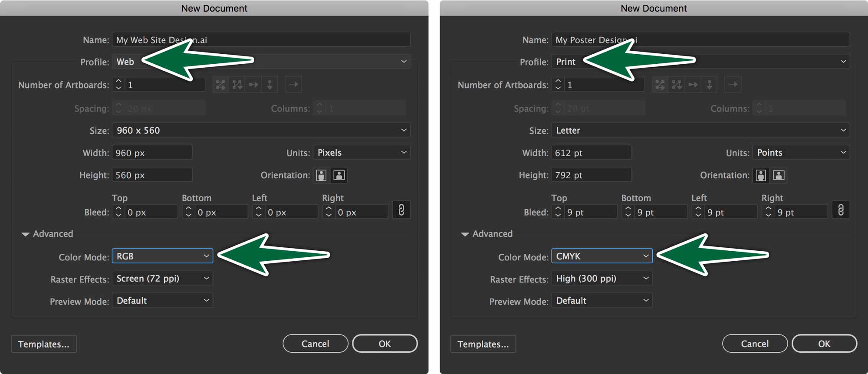This screenshot has width=868, height=374.
Task: Click Number of Artboards stepper in Web dialog
Action: tap(118, 84)
